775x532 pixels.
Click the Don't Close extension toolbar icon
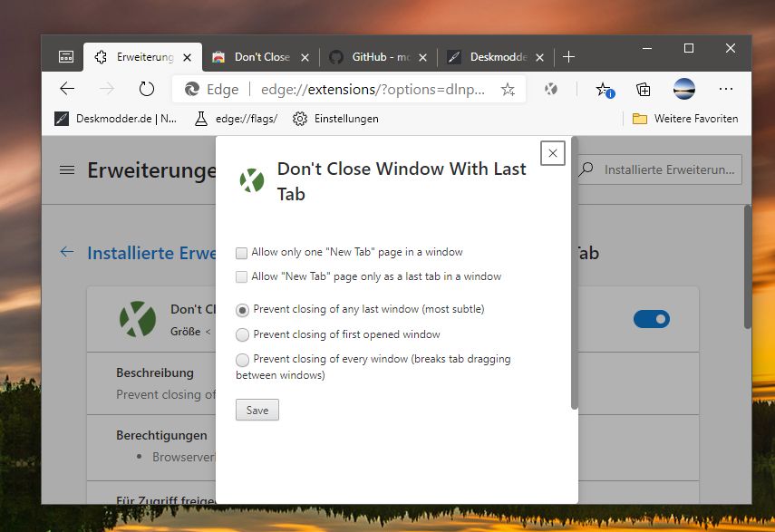550,89
